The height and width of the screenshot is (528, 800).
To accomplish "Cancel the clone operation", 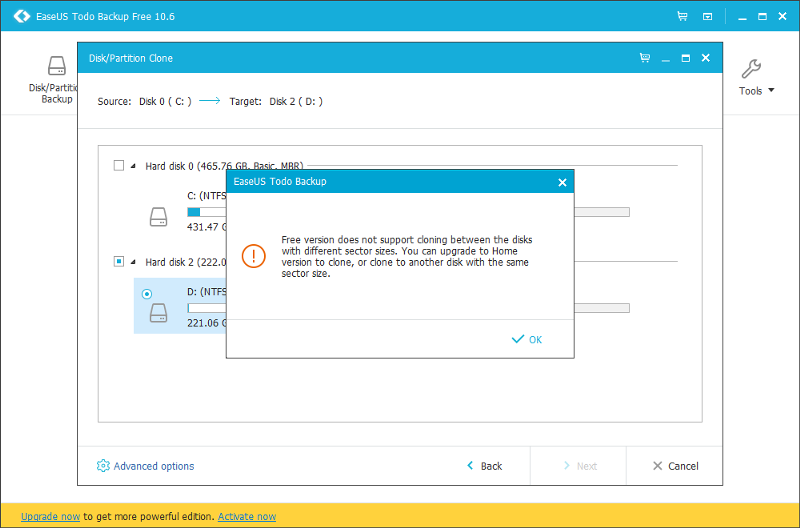I will [x=676, y=466].
